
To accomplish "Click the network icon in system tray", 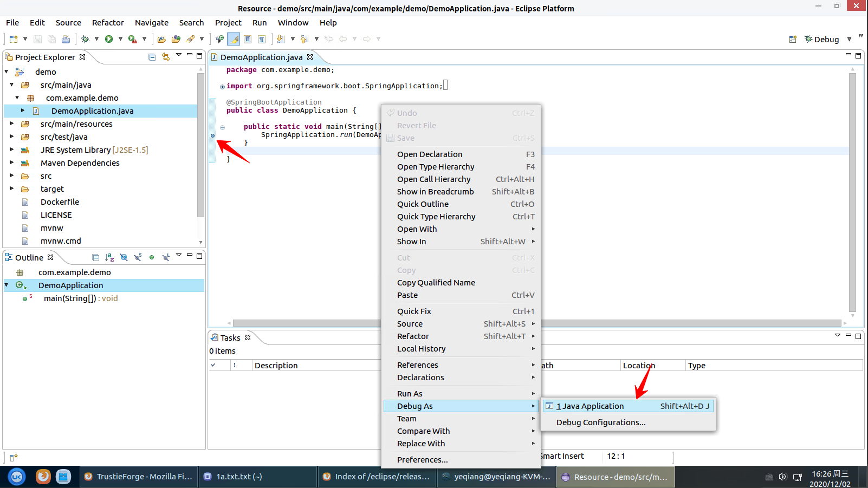I will pos(798,477).
